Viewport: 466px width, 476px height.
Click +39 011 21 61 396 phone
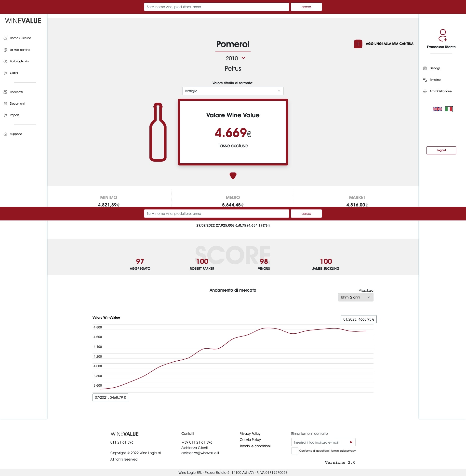coord(197,442)
